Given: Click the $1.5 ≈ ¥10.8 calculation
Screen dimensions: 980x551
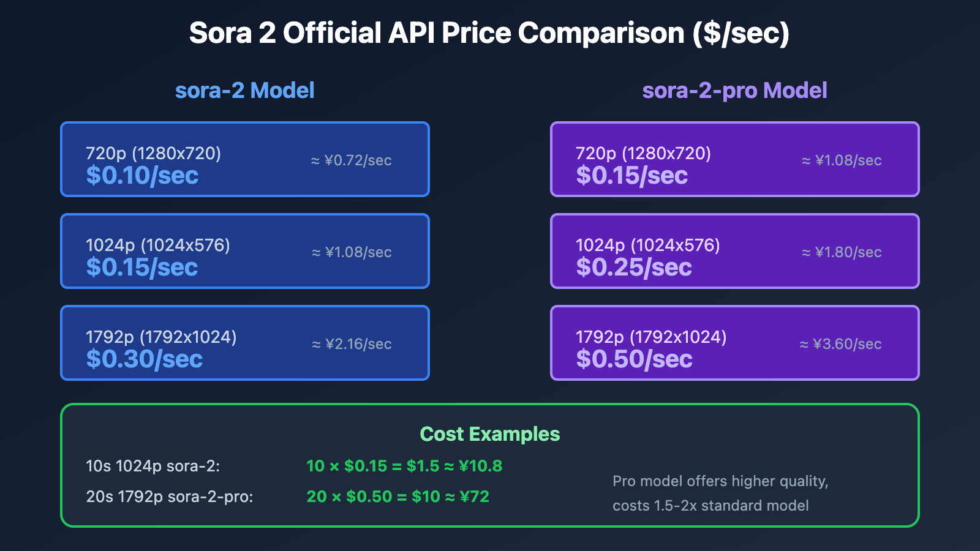Looking at the screenshot, I should click(x=404, y=466).
